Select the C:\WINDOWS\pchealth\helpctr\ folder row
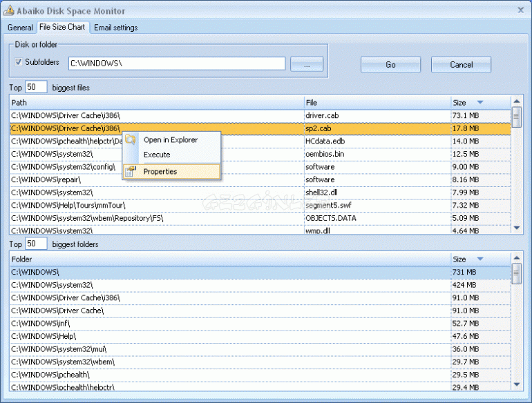532x403 pixels. coord(260,386)
